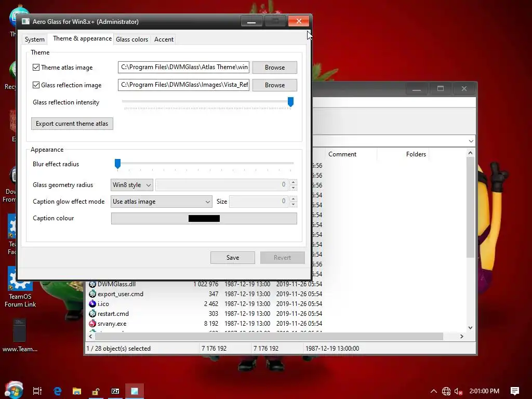The height and width of the screenshot is (399, 532).
Task: Open Glass geometry radius Win8 style dropdown
Action: (x=131, y=185)
